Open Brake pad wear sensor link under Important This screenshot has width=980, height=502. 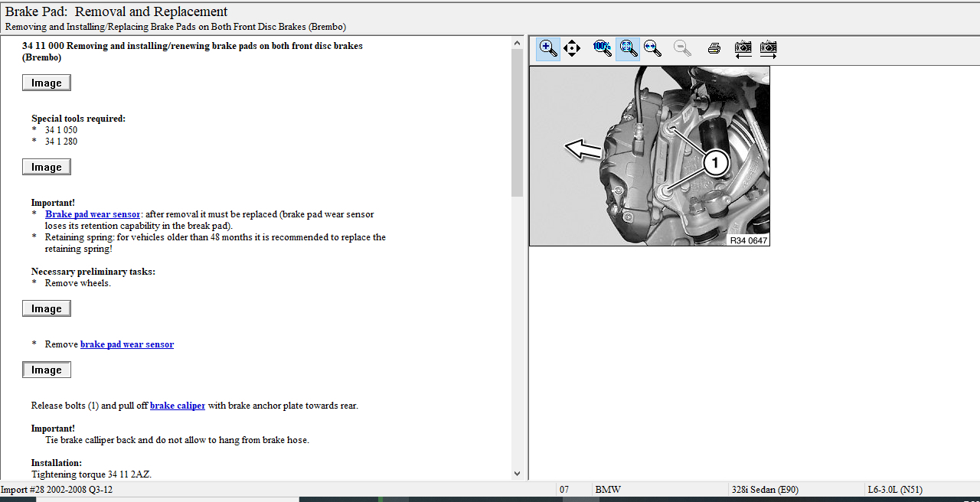tap(93, 214)
